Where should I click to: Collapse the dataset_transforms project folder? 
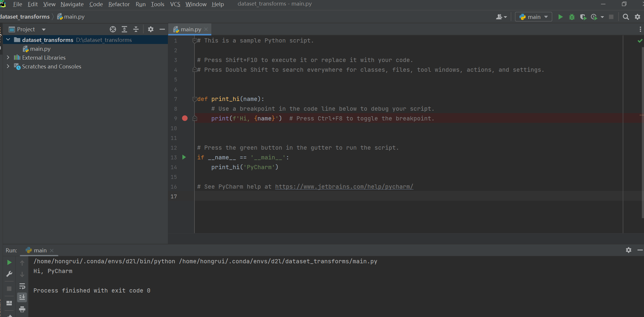click(x=8, y=40)
